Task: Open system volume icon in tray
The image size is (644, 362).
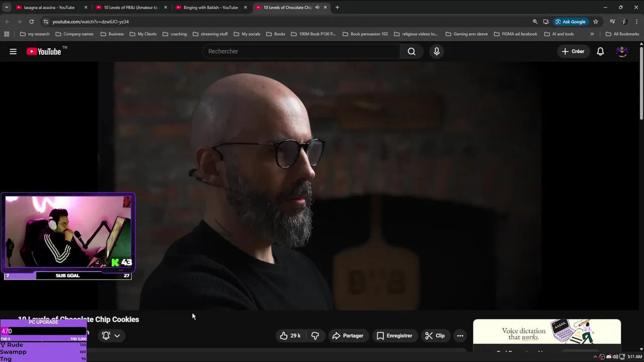Action: coord(615,356)
